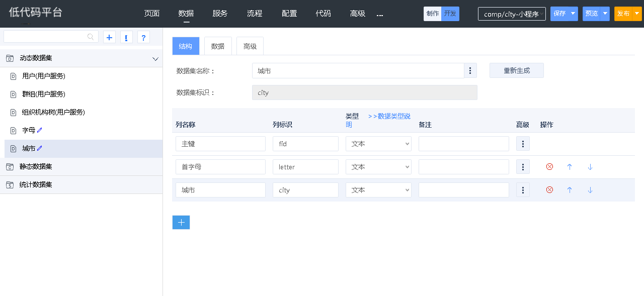Click the question mark help icon
The height and width of the screenshot is (296, 644).
pyautogui.click(x=143, y=37)
